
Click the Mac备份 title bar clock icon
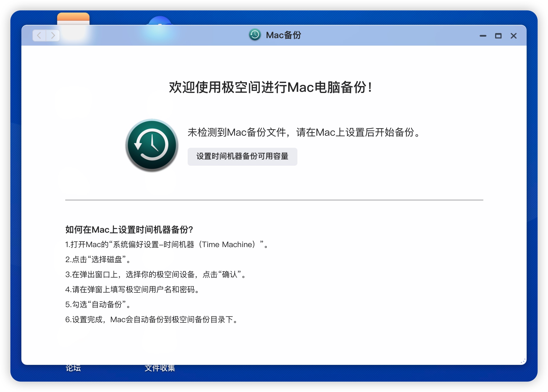(x=255, y=35)
